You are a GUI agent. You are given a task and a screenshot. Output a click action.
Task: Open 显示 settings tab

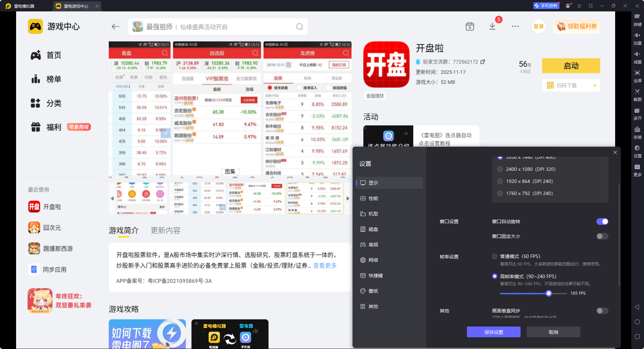[389, 183]
